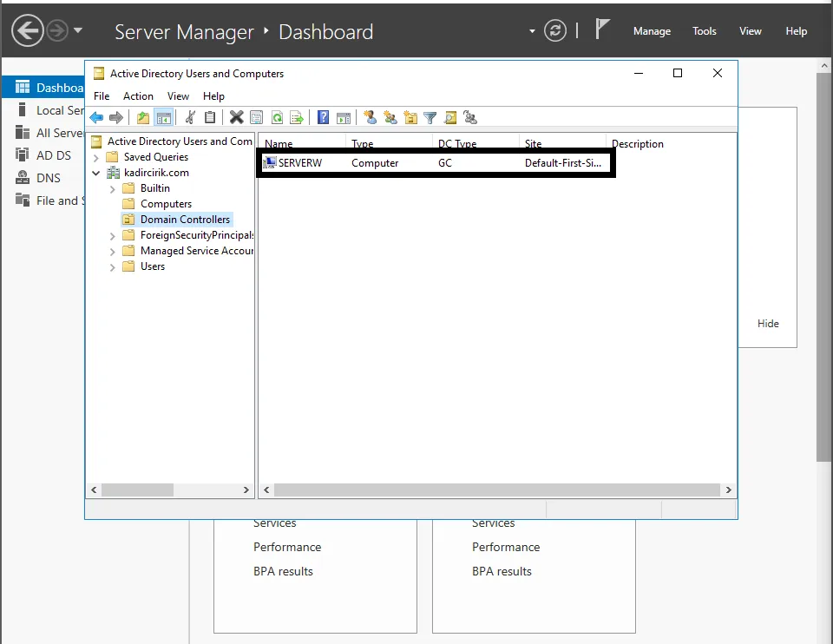The width and height of the screenshot is (833, 644).
Task: Sort by the DC Type column header
Action: 476,143
